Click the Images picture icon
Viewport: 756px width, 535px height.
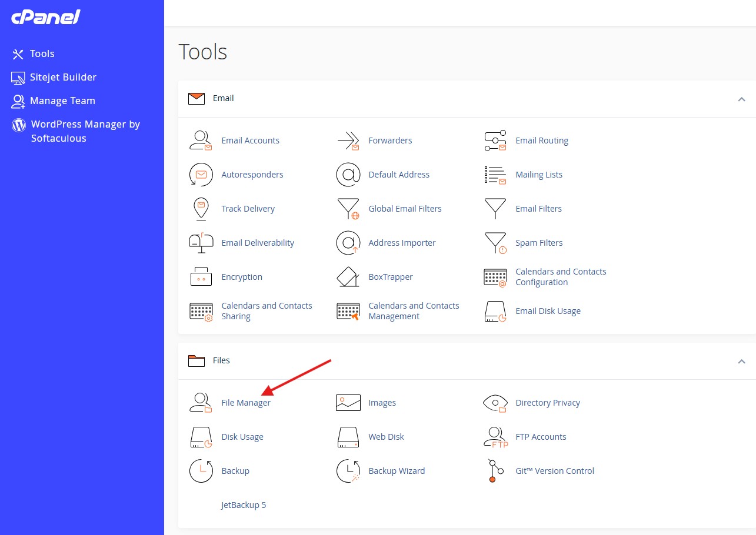348,403
